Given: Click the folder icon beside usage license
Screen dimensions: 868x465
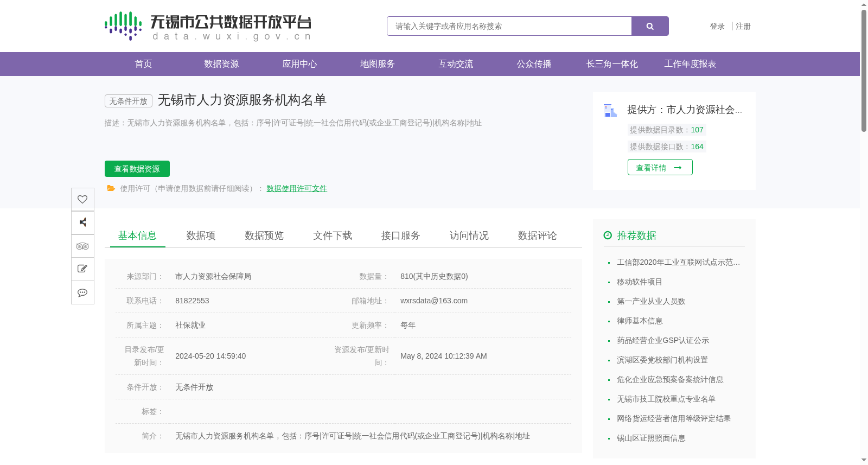Looking at the screenshot, I should pyautogui.click(x=111, y=188).
